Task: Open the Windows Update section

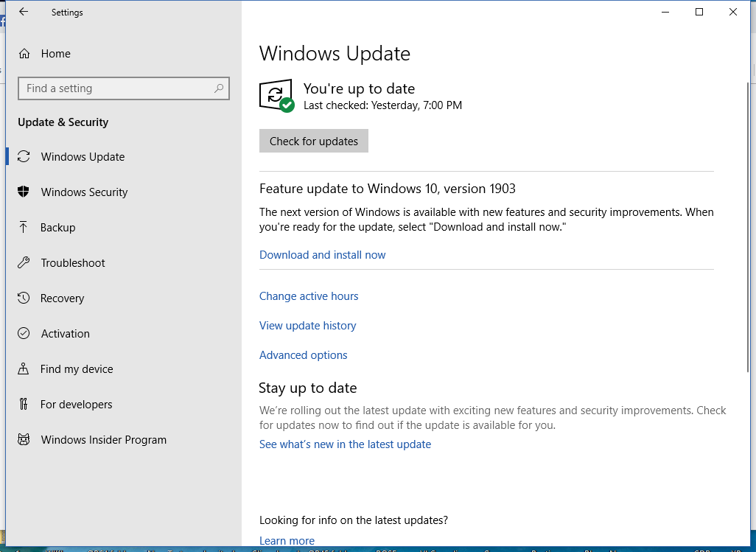Action: point(124,157)
